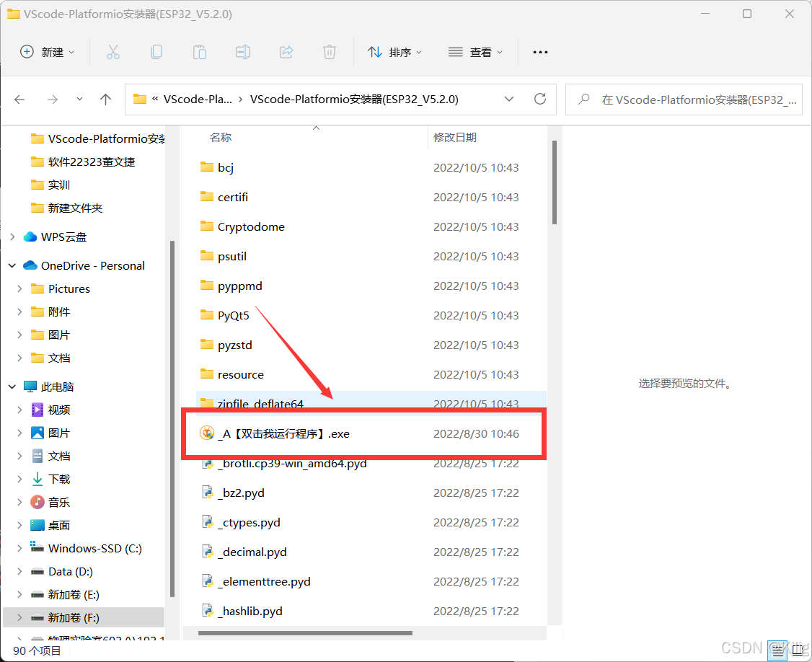
Task: Refresh the current folder view
Action: tap(540, 99)
